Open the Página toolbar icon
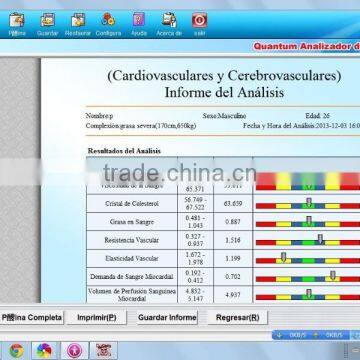 17,20
